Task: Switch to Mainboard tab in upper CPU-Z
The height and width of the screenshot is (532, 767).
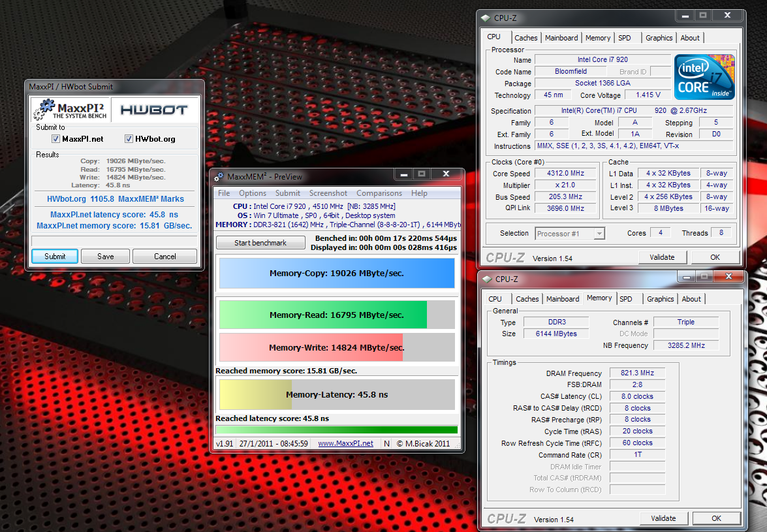Action: click(x=561, y=38)
